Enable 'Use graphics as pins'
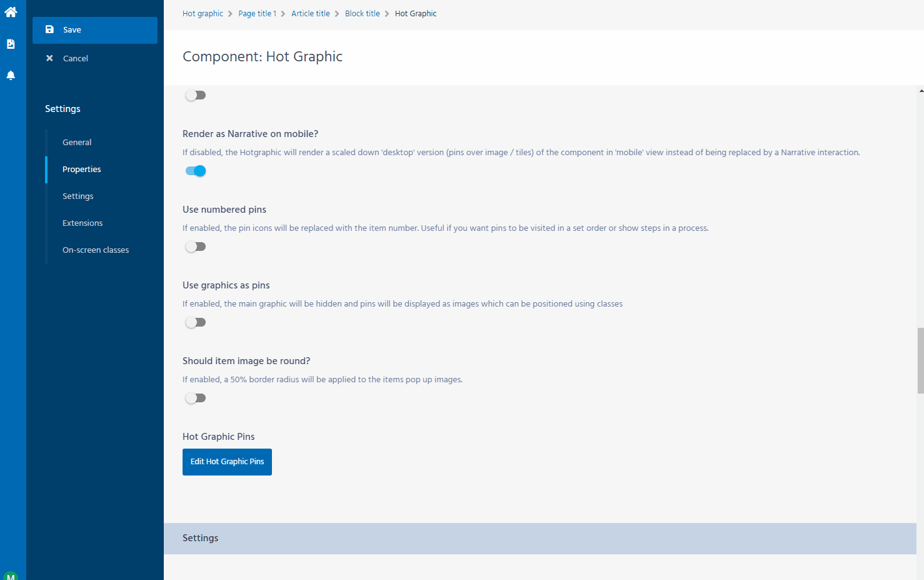The width and height of the screenshot is (924, 580). coord(195,322)
